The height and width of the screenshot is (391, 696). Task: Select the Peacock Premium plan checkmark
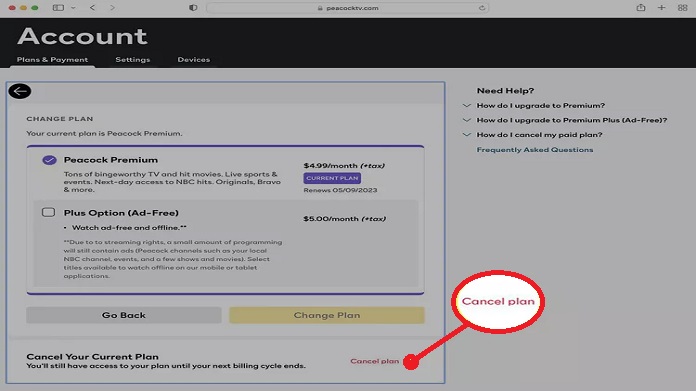(x=49, y=160)
